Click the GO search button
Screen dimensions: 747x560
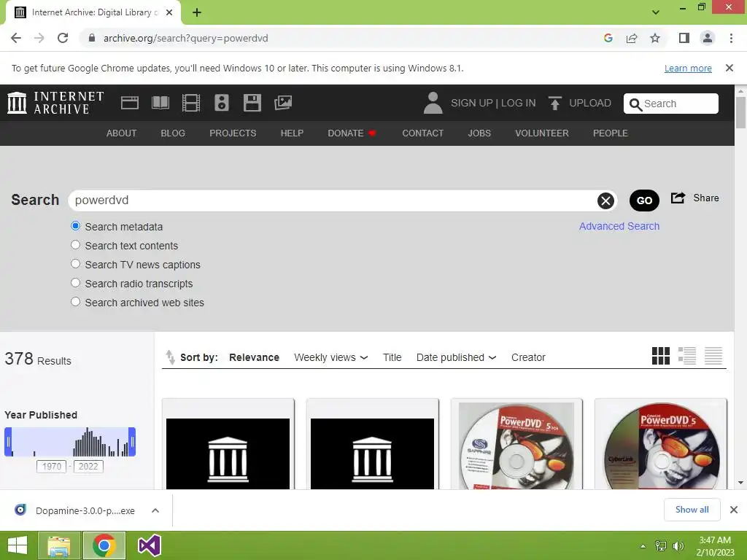[x=644, y=201]
